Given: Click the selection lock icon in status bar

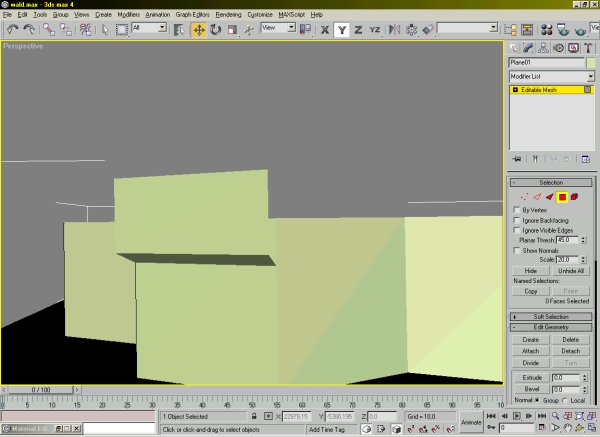Looking at the screenshot, I should [x=254, y=415].
